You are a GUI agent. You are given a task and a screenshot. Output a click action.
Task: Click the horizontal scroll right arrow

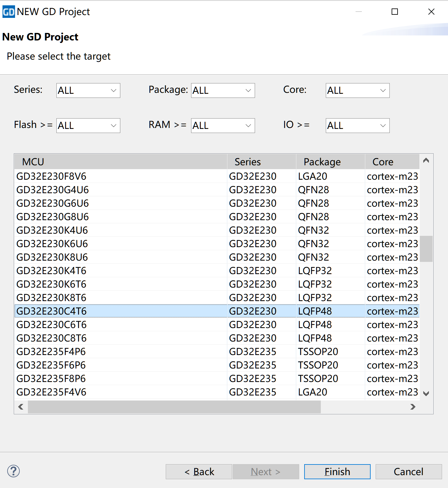click(413, 407)
